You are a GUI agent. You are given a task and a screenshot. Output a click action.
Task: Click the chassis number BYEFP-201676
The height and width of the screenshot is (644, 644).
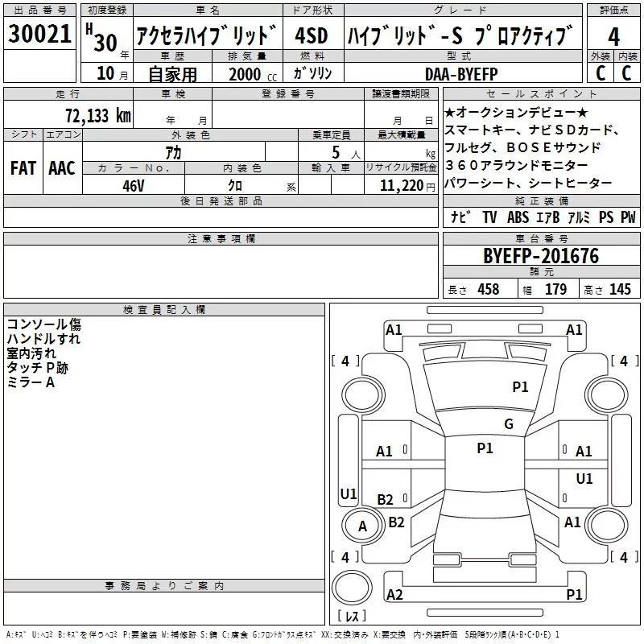click(540, 256)
